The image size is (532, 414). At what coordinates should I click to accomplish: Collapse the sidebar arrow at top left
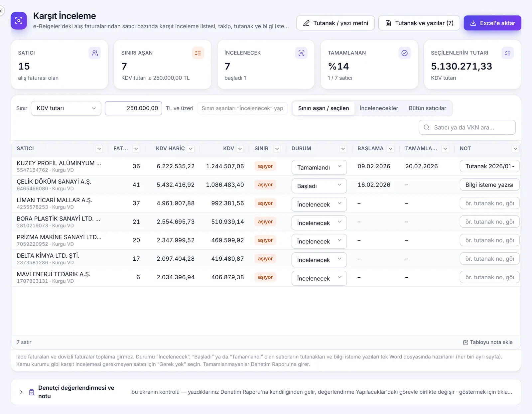tap(1, 11)
